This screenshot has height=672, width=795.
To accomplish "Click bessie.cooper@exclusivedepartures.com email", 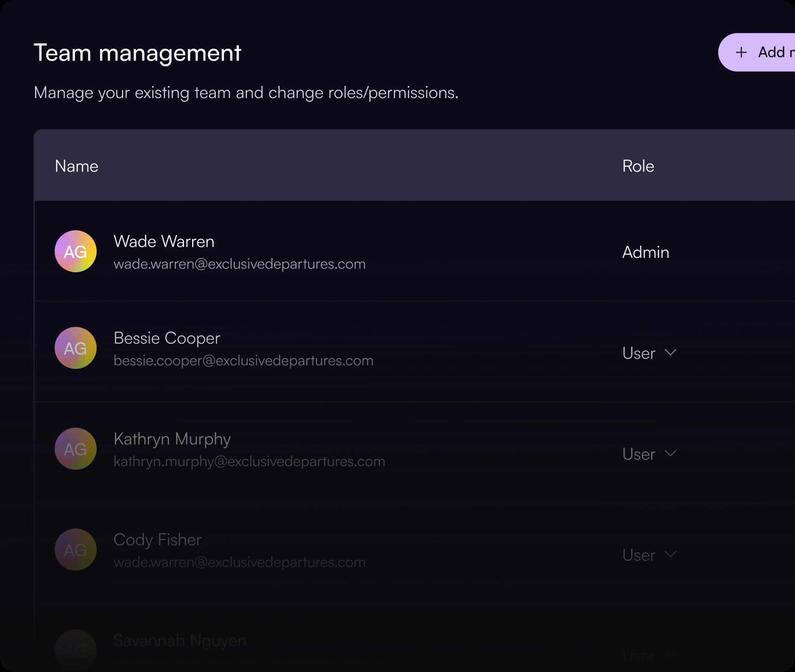I will (243, 361).
